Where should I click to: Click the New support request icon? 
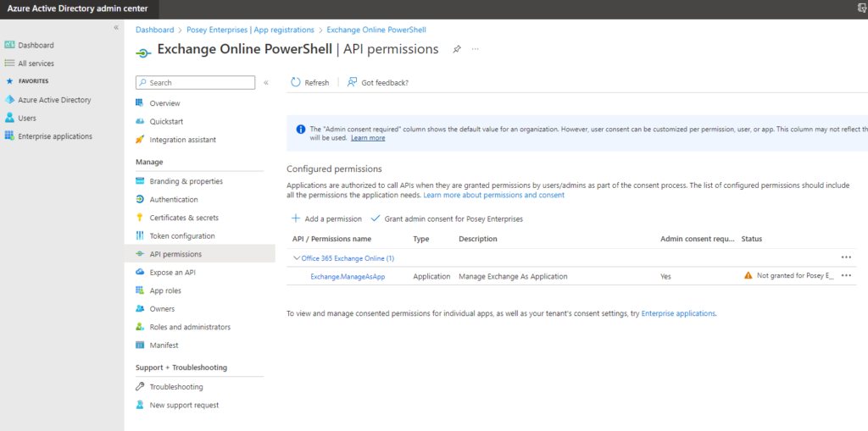[140, 405]
